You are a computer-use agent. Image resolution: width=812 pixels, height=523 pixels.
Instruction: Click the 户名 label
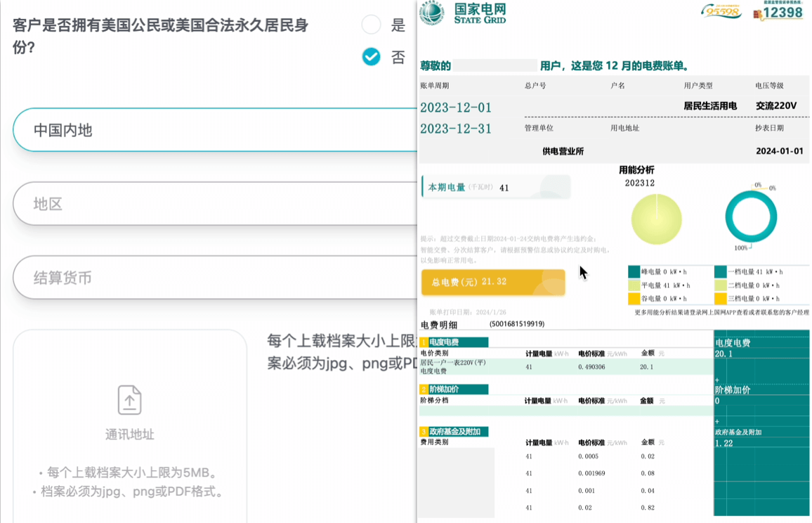tap(617, 86)
